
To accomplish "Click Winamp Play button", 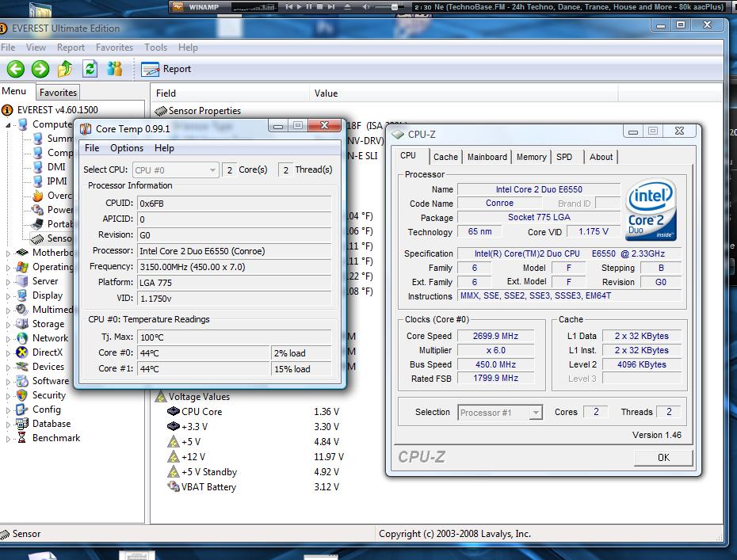I will point(300,6).
